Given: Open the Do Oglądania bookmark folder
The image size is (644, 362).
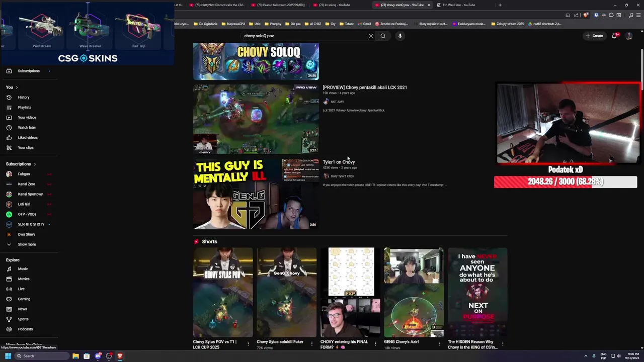Looking at the screenshot, I should [x=205, y=24].
